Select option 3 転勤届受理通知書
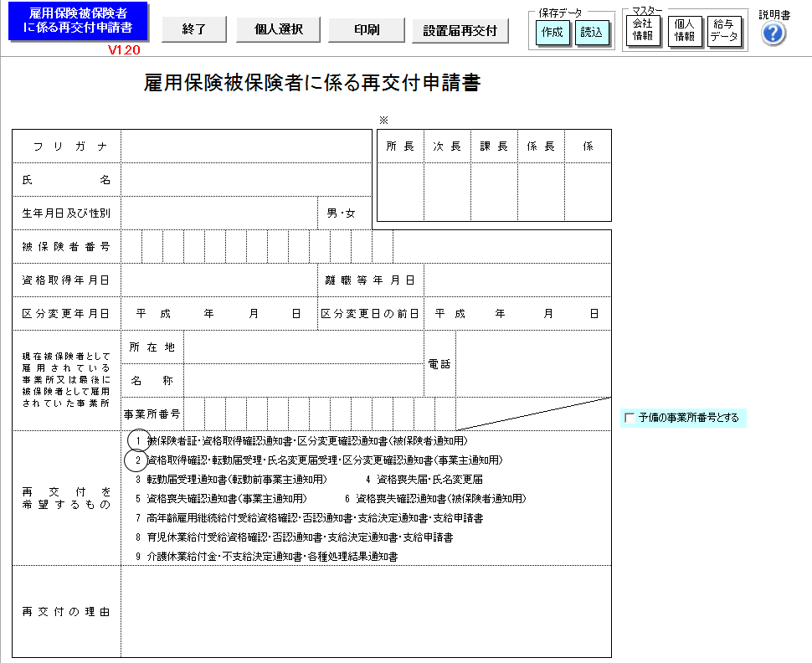Image resolution: width=812 pixels, height=663 pixels. tap(232, 480)
